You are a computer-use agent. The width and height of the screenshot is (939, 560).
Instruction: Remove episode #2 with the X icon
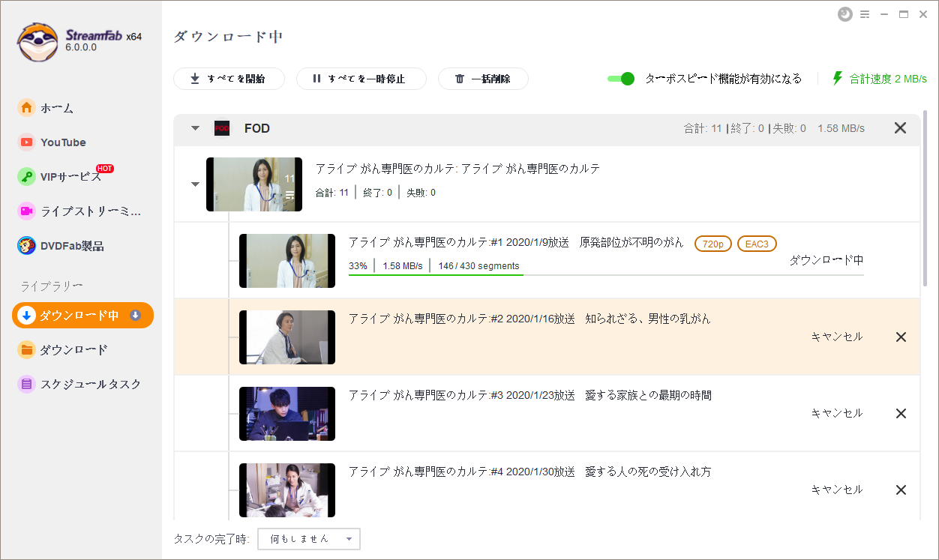click(x=901, y=337)
